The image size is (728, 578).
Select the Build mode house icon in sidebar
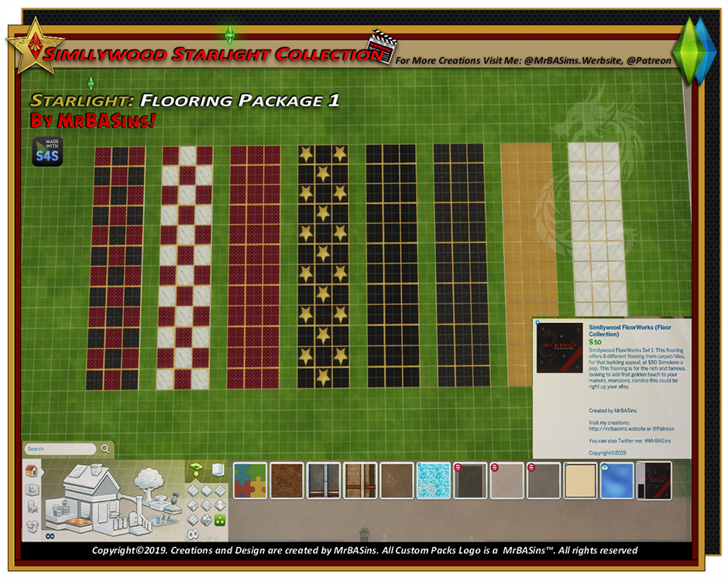pos(31,470)
